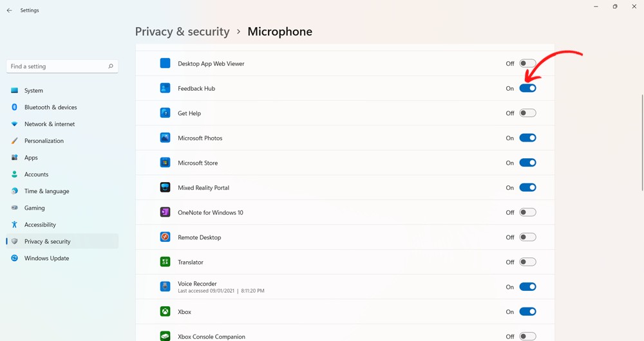This screenshot has width=644, height=341.
Task: Turn off Xbox microphone access
Action: pos(528,311)
